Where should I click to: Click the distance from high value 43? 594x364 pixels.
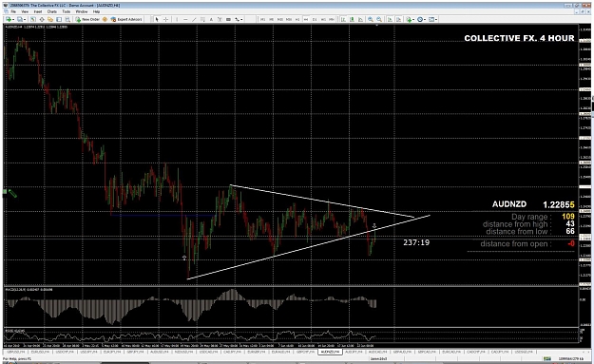570,224
